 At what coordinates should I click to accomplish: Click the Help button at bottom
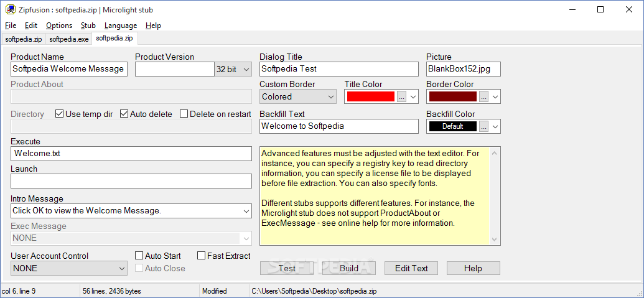coord(473,268)
